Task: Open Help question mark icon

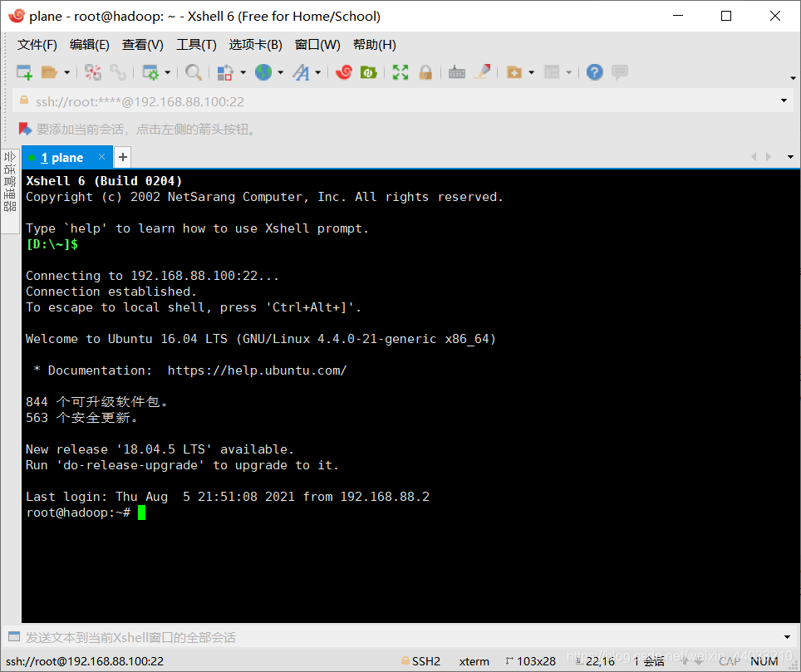Action: coord(595,72)
